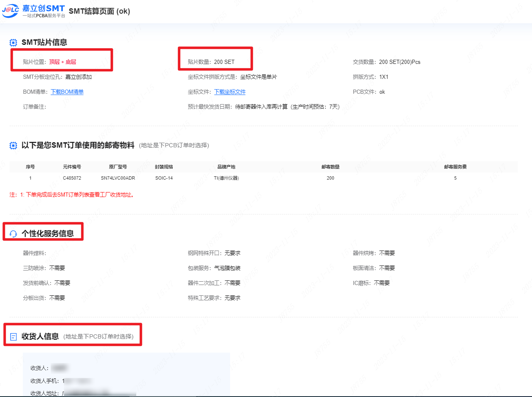Viewport: 532px width, 397px height.
Task: Click the chip icon beside 邮寄物料 heading
Action: click(x=13, y=146)
